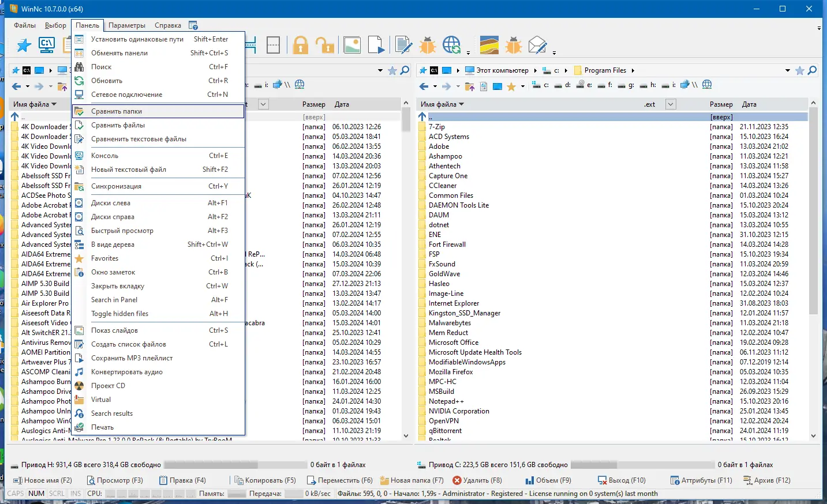Click the blue star favorites toolbar icon
827x504 pixels.
24,45
